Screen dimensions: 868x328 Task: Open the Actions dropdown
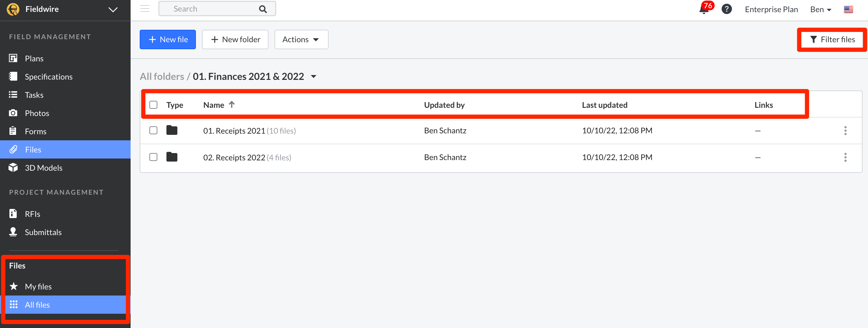pyautogui.click(x=301, y=39)
